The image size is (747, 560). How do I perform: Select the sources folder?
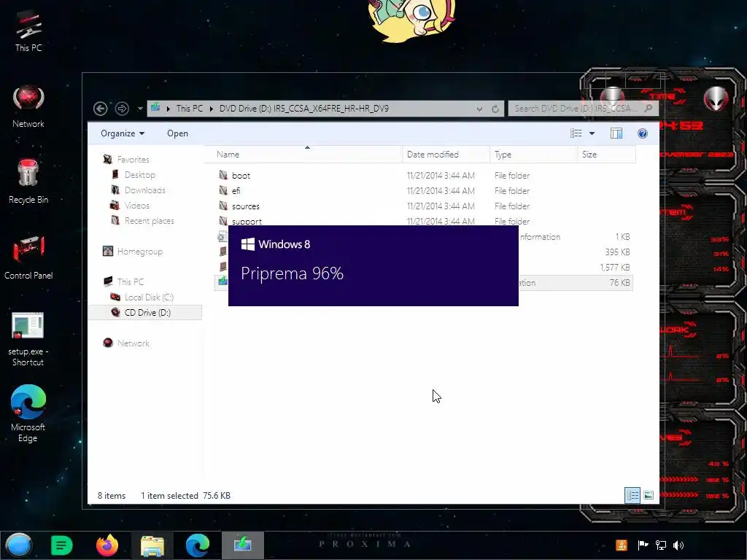[x=245, y=206]
